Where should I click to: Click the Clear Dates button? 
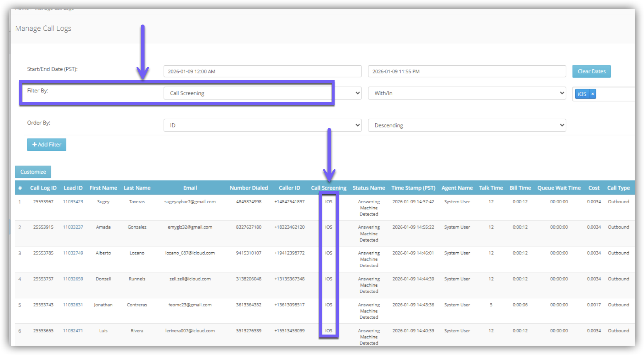click(591, 71)
